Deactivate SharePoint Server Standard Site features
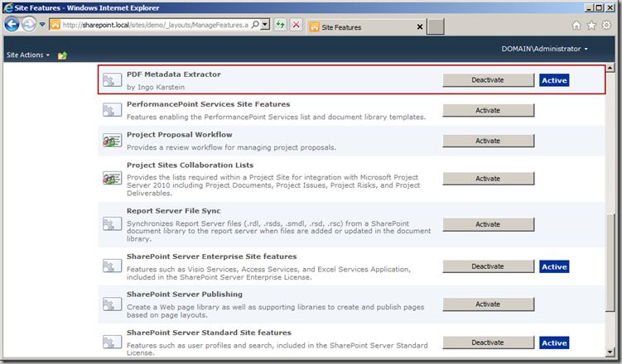The image size is (622, 364). (489, 342)
